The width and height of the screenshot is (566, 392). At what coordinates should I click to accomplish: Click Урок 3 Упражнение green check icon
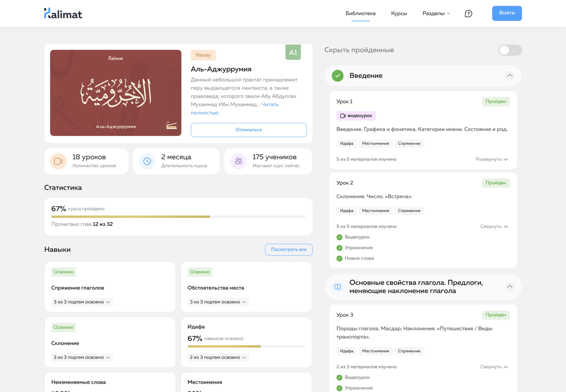pyautogui.click(x=339, y=388)
